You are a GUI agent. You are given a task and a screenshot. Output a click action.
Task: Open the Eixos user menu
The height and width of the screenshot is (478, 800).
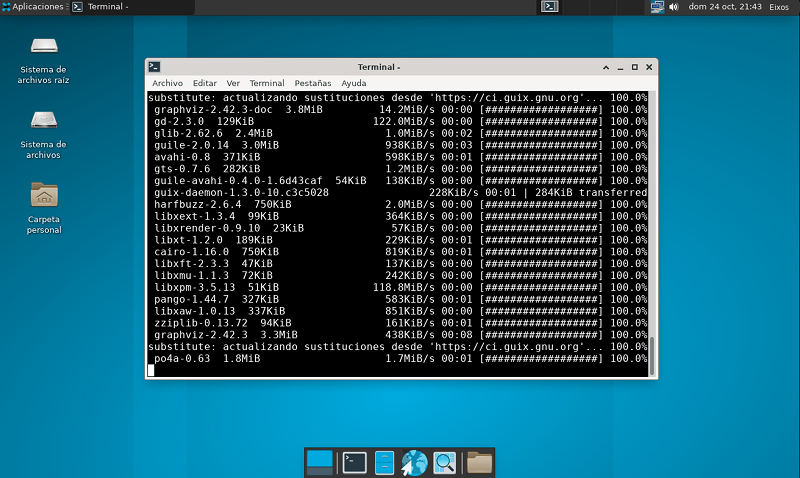[779, 6]
